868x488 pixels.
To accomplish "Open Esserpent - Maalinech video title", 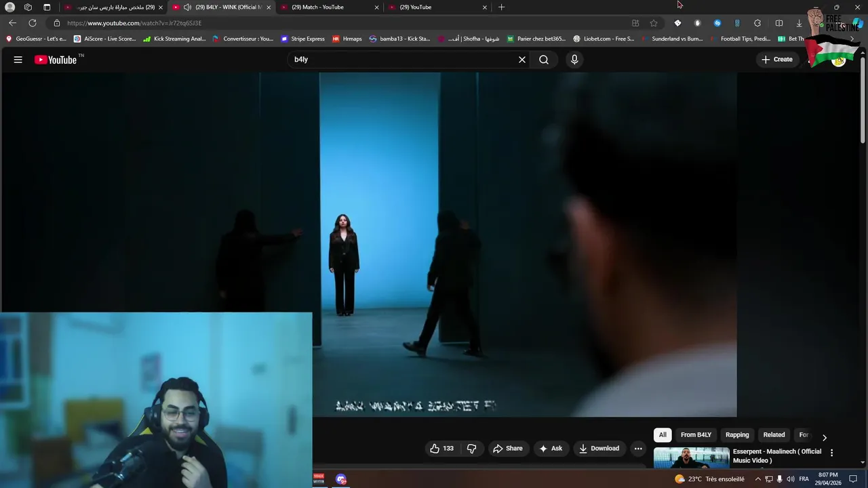I will (777, 455).
